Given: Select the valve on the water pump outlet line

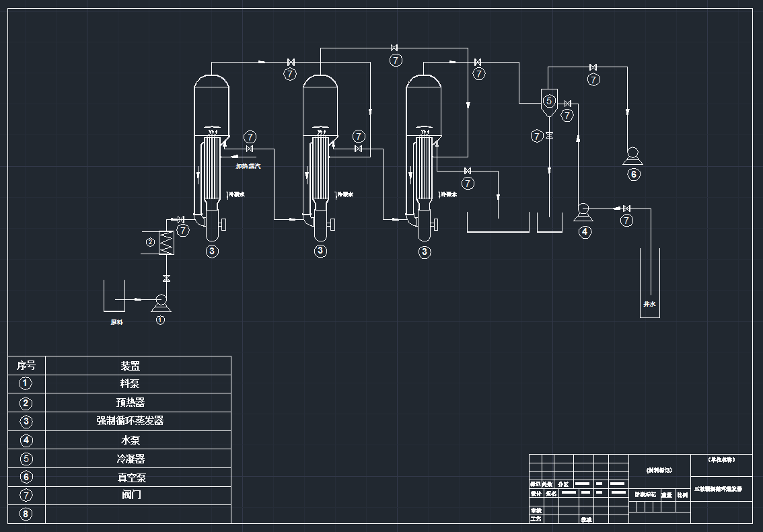Looking at the screenshot, I should point(627,208).
